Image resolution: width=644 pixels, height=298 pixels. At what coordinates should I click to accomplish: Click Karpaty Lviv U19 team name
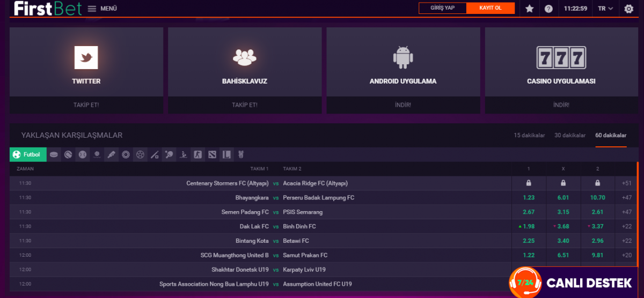[x=304, y=270]
